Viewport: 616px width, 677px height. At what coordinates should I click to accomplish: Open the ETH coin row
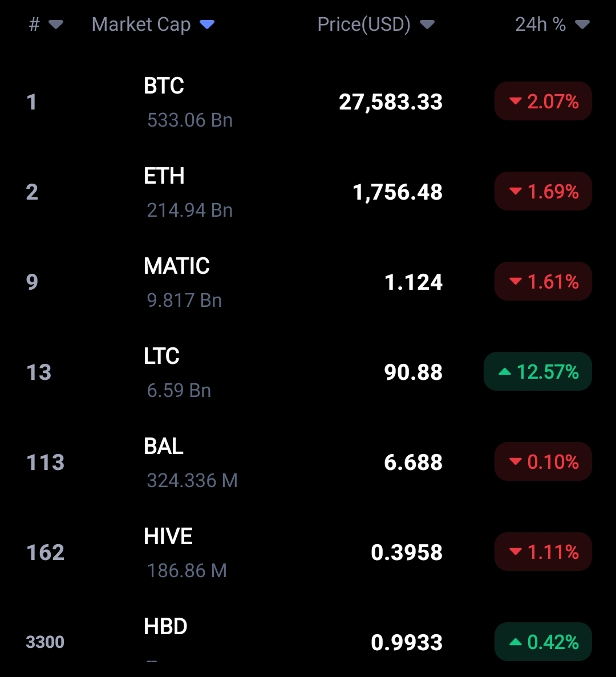click(x=308, y=192)
